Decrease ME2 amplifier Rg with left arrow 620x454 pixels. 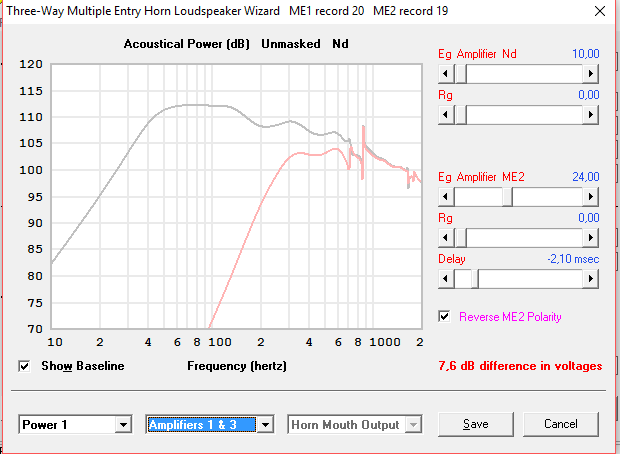click(446, 238)
